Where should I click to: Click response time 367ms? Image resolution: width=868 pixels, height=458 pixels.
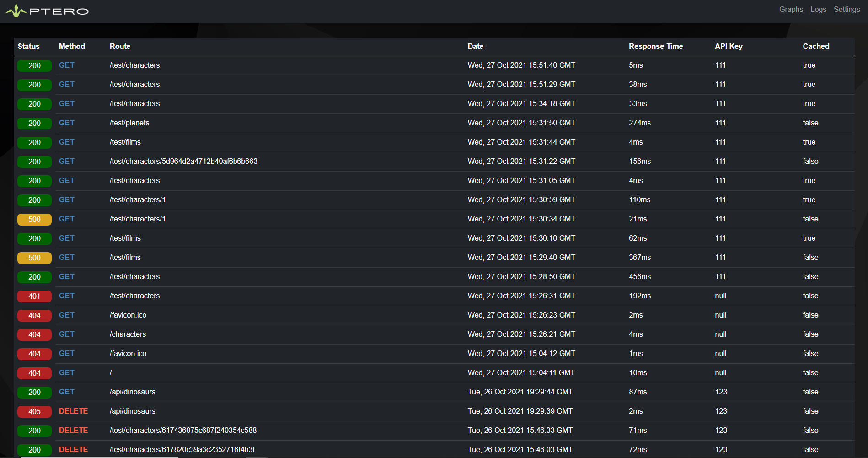click(x=640, y=257)
